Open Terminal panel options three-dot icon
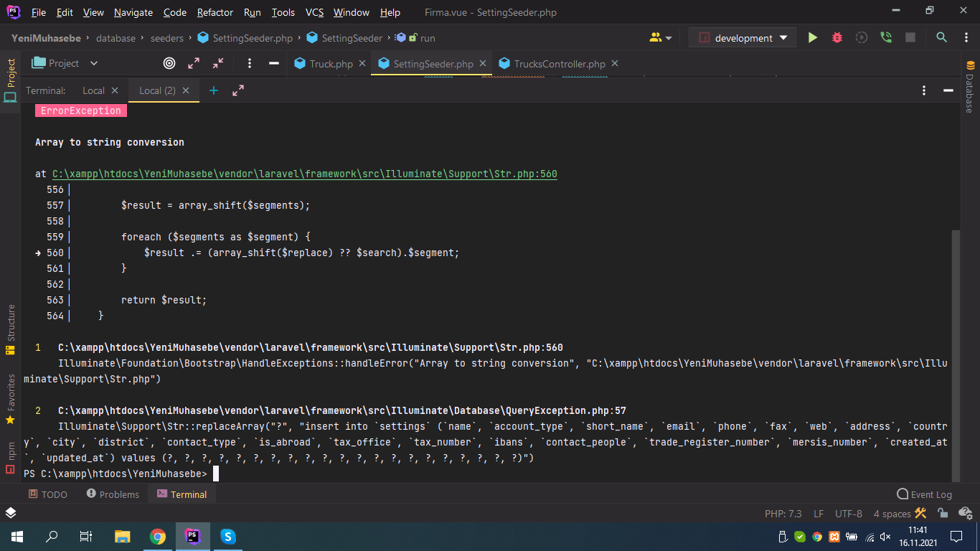980x551 pixels. coord(924,90)
